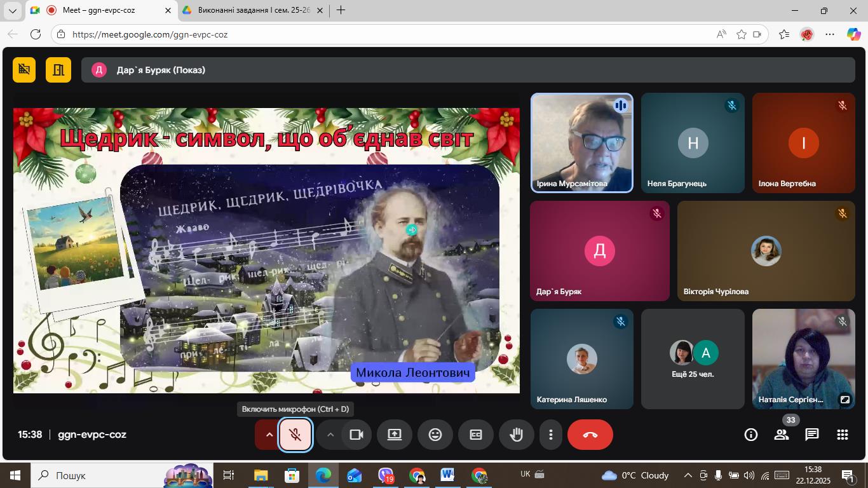Open the emoji reactions button
This screenshot has width=868, height=488.
[435, 435]
